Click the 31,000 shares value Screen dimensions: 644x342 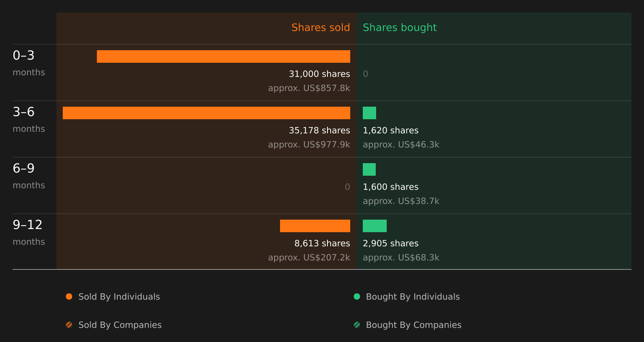(x=319, y=74)
